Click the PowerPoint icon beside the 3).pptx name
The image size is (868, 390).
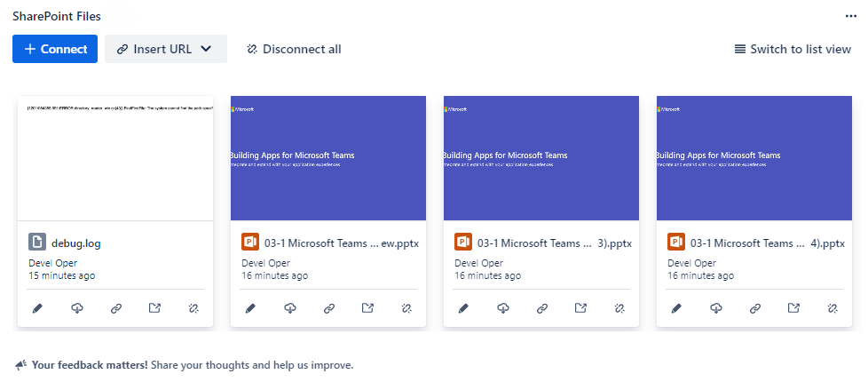click(463, 243)
